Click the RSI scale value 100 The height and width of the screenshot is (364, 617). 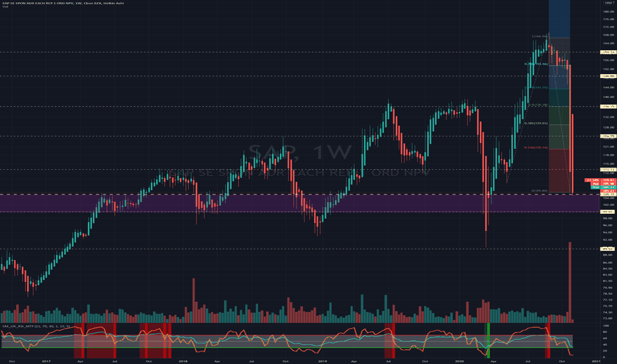606,326
